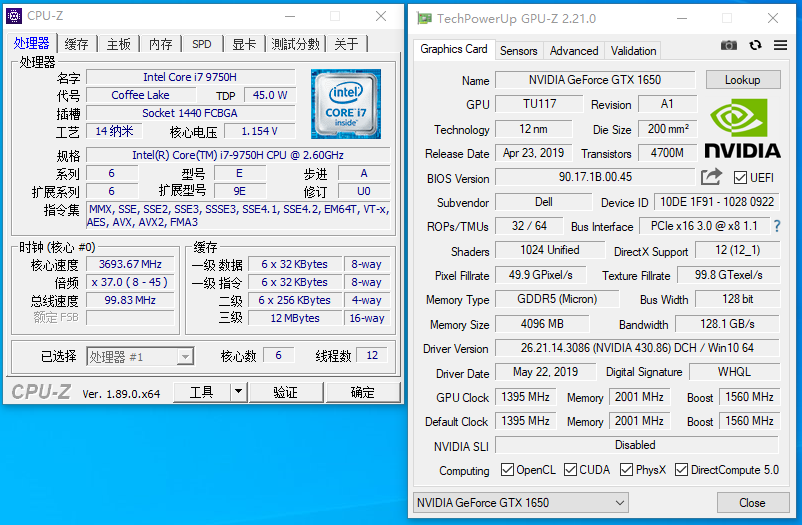Click the multiplier value x 37.0 (8 - 45)

[130, 282]
